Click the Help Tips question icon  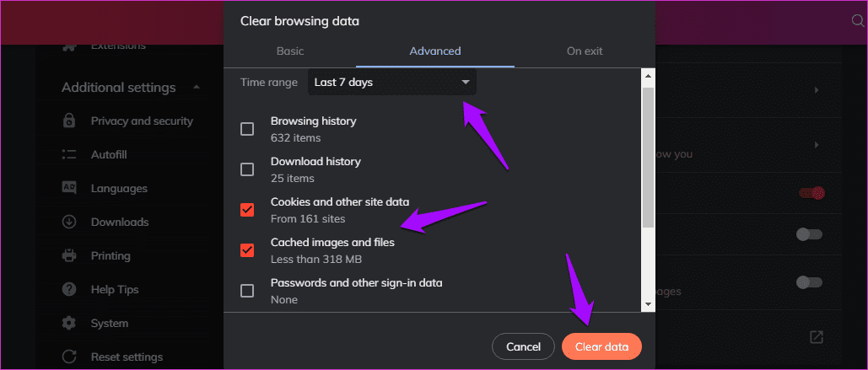point(70,290)
